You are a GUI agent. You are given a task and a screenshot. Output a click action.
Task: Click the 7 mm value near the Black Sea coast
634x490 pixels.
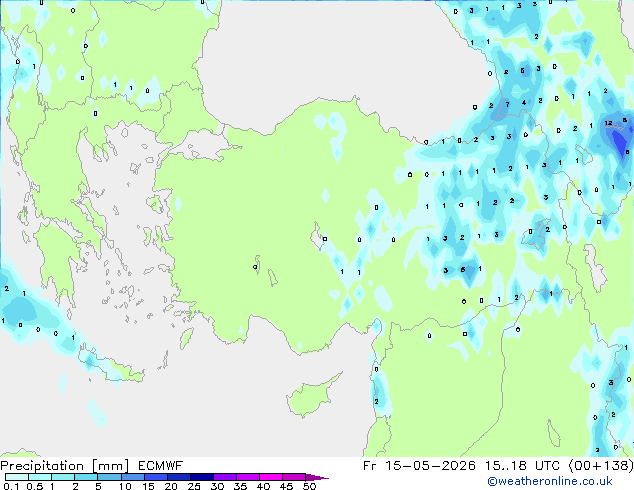pyautogui.click(x=508, y=104)
